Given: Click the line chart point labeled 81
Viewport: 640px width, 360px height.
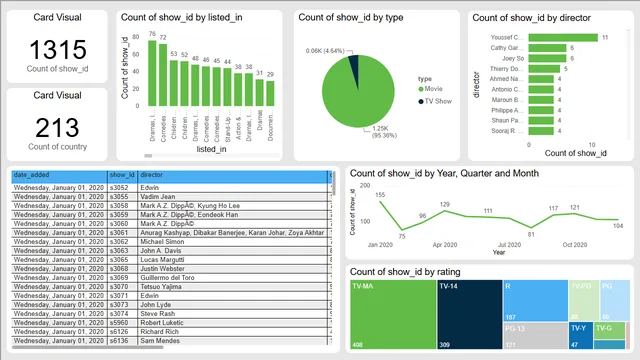Looking at the screenshot, I should click(x=531, y=228).
